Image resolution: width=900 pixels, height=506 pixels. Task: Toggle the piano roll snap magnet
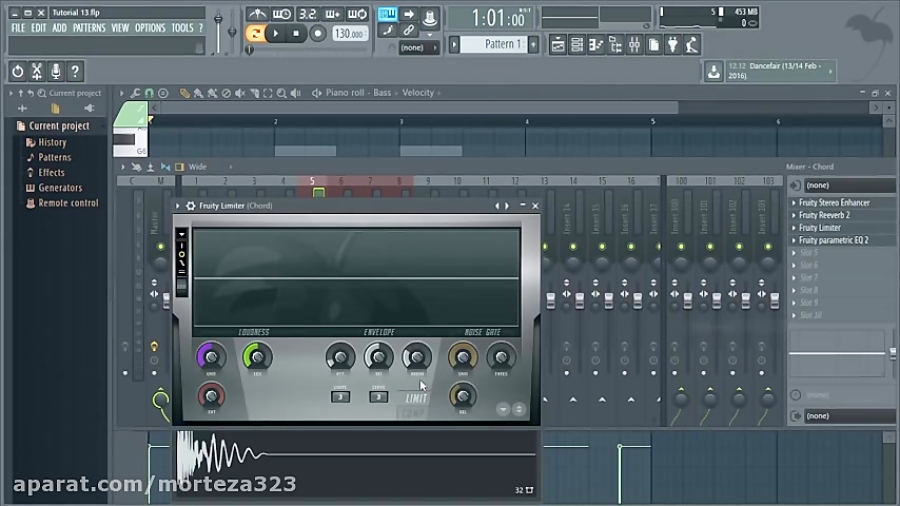(149, 93)
